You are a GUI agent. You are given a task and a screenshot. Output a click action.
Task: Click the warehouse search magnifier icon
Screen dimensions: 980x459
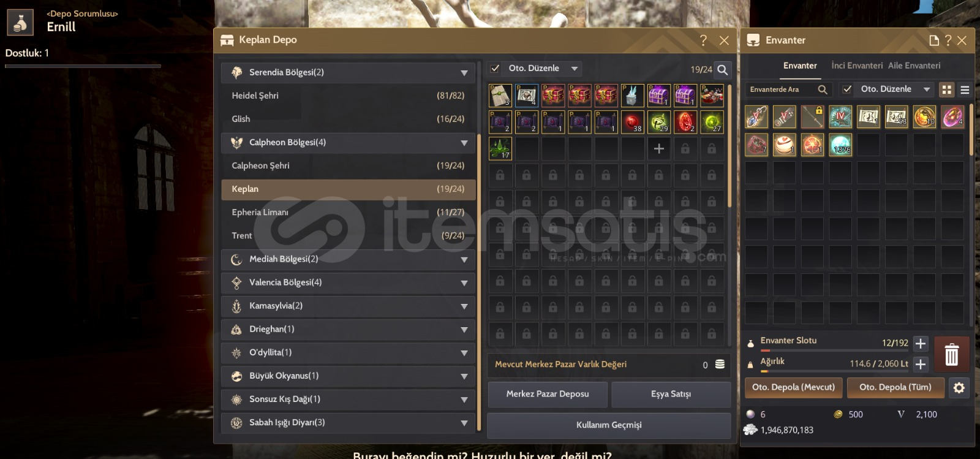tap(723, 70)
